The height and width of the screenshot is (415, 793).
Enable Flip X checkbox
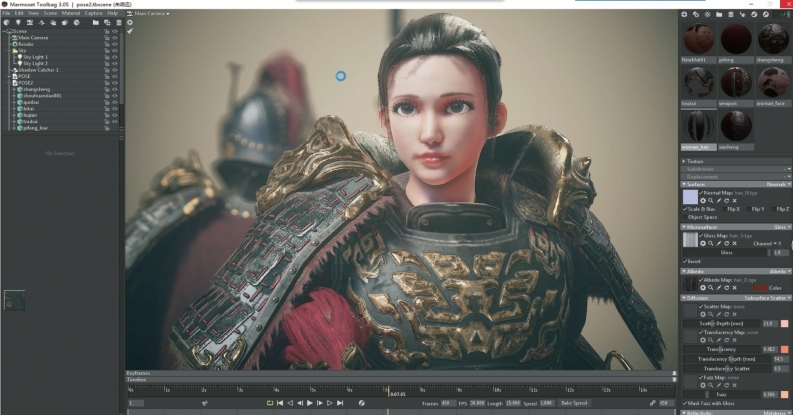click(x=725, y=209)
